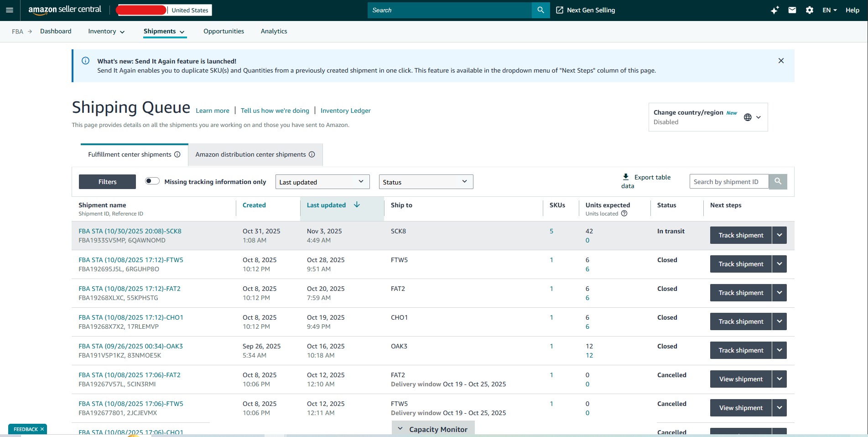Viewport: 868px width, 437px height.
Task: Open the Inventory menu
Action: 106,32
